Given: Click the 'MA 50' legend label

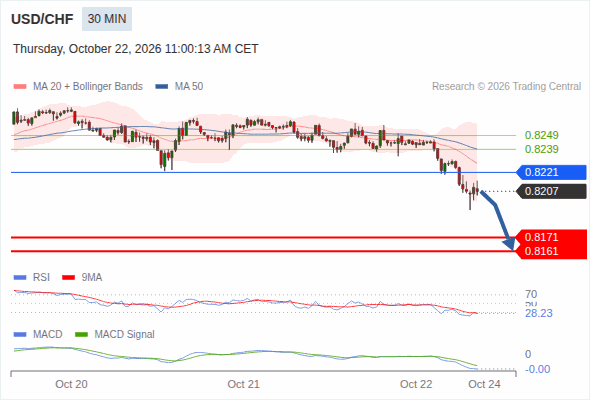Looking at the screenshot, I should coord(189,87).
